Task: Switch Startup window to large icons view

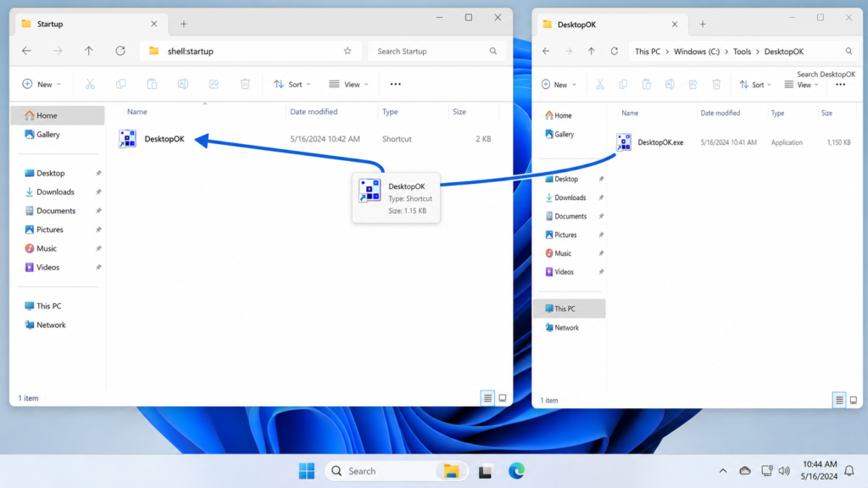Action: point(503,398)
